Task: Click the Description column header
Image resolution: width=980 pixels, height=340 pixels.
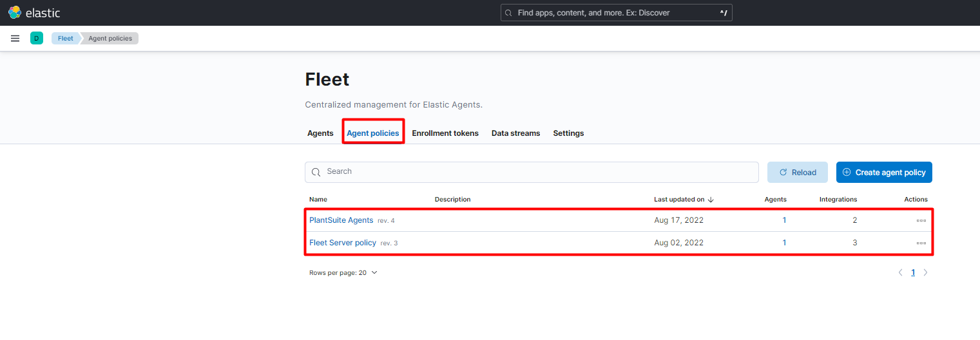Action: [453, 200]
